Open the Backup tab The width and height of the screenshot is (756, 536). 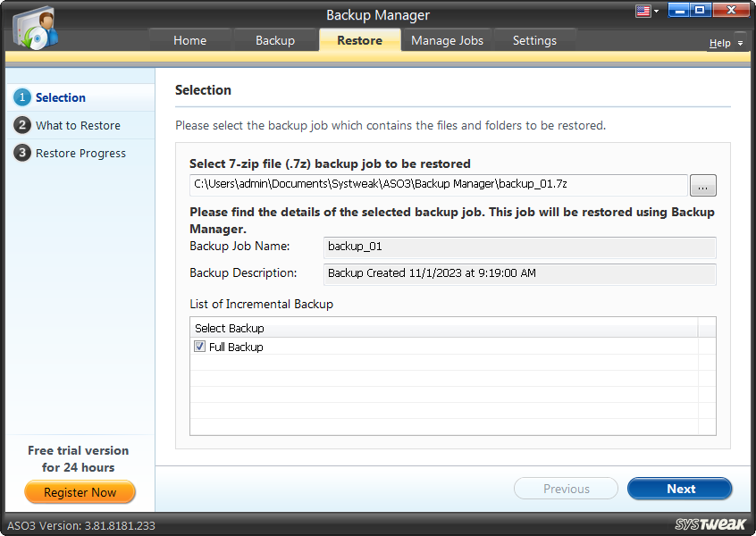[274, 39]
